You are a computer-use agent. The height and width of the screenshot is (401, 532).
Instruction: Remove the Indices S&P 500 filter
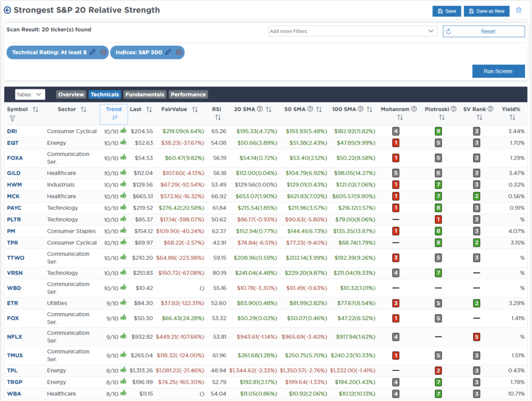[179, 52]
